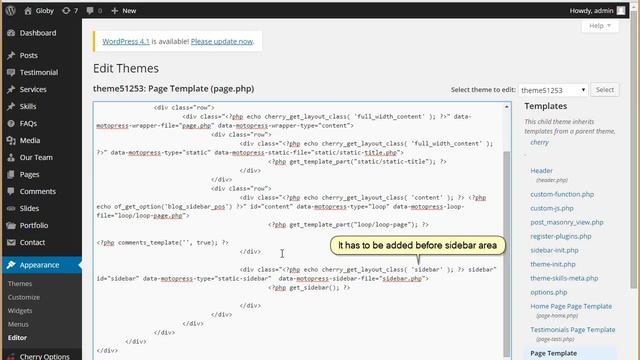Click the Comments speech bubble sidebar icon
Image resolution: width=640 pixels, height=360 pixels.
11,191
